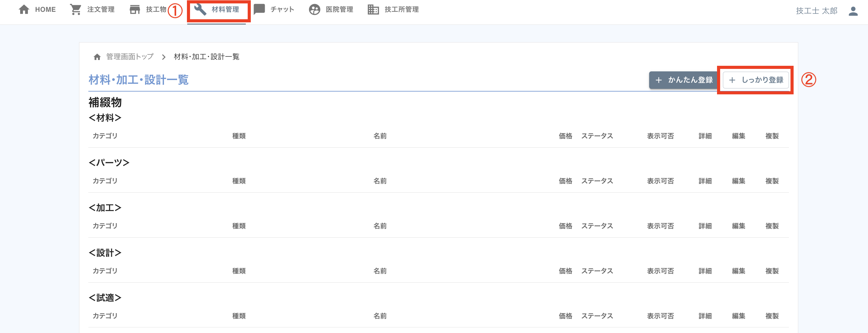Open the user account profile icon
The width and height of the screenshot is (868, 333).
[x=853, y=11]
